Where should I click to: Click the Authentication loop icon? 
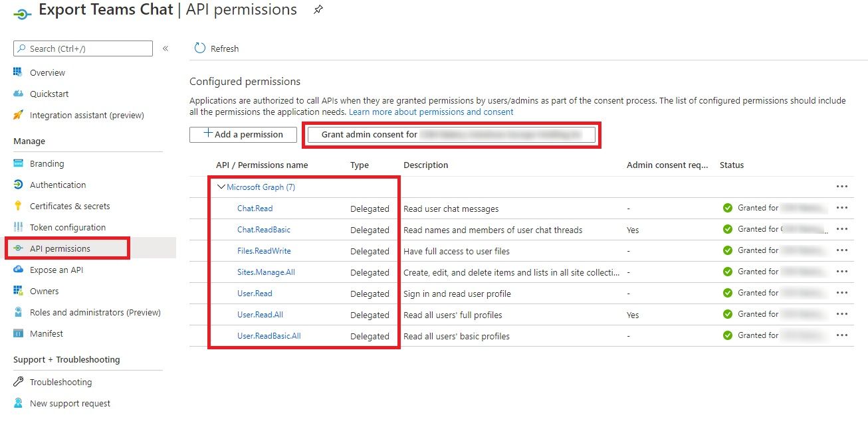coord(18,185)
